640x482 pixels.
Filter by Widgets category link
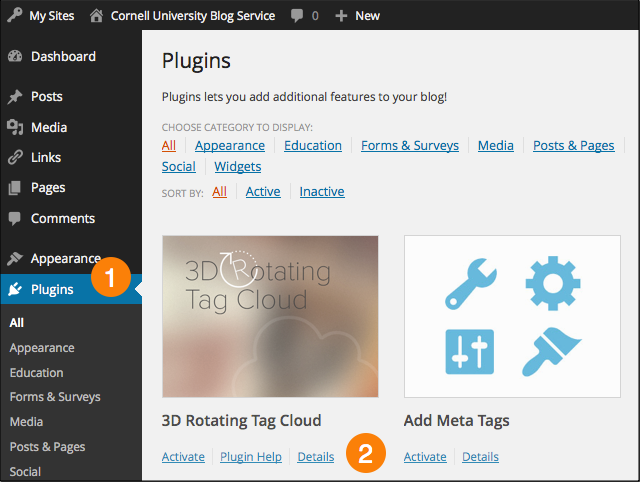tap(238, 167)
